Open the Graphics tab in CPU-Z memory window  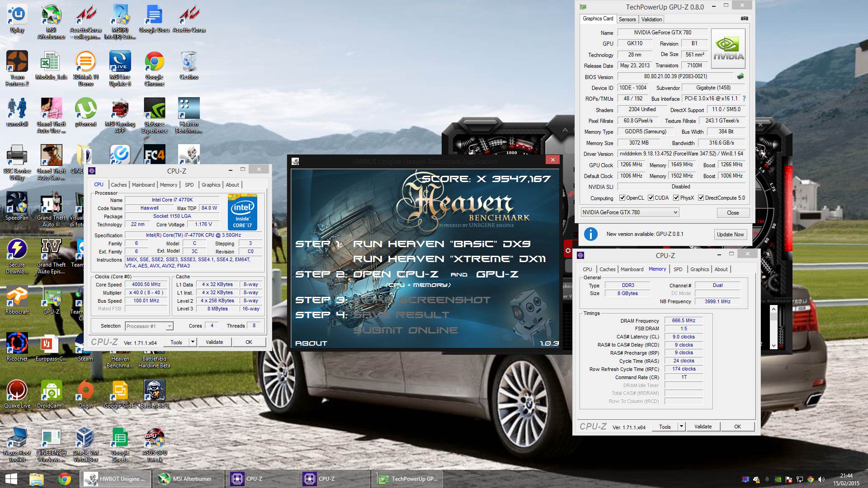(699, 269)
